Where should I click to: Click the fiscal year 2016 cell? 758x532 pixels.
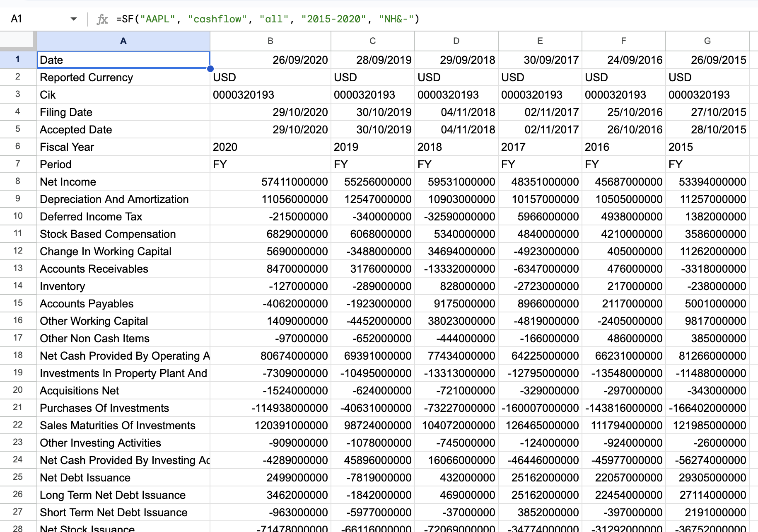624,147
